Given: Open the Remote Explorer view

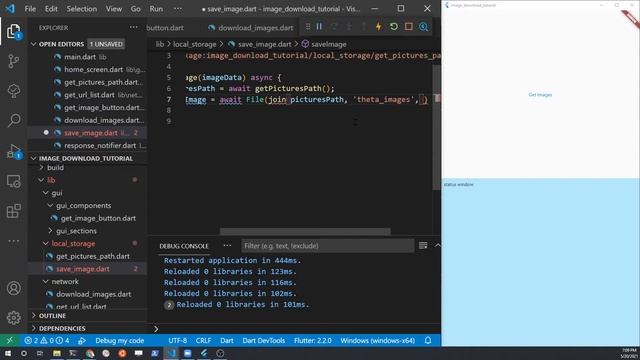Looking at the screenshot, I should (x=13, y=181).
